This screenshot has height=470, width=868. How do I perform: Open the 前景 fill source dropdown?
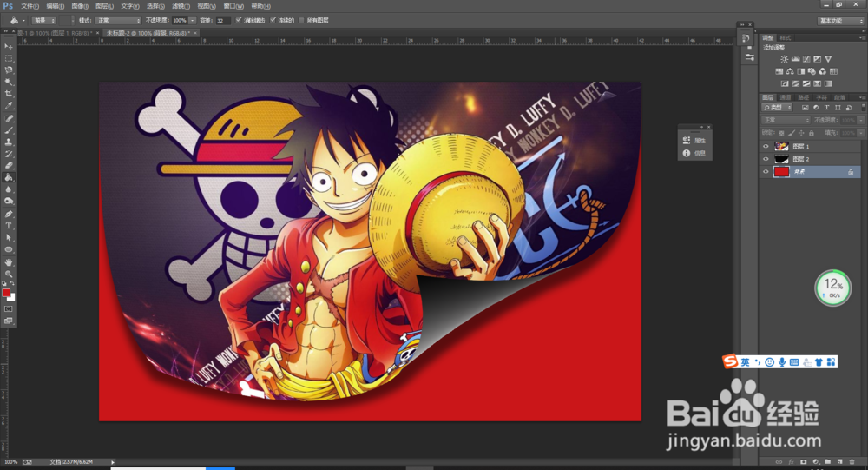[x=44, y=21]
